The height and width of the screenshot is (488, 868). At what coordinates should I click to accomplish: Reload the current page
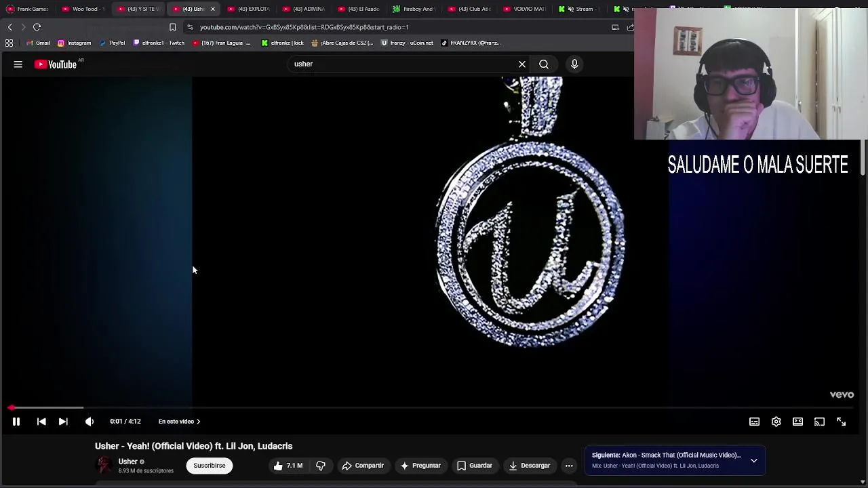click(x=37, y=27)
